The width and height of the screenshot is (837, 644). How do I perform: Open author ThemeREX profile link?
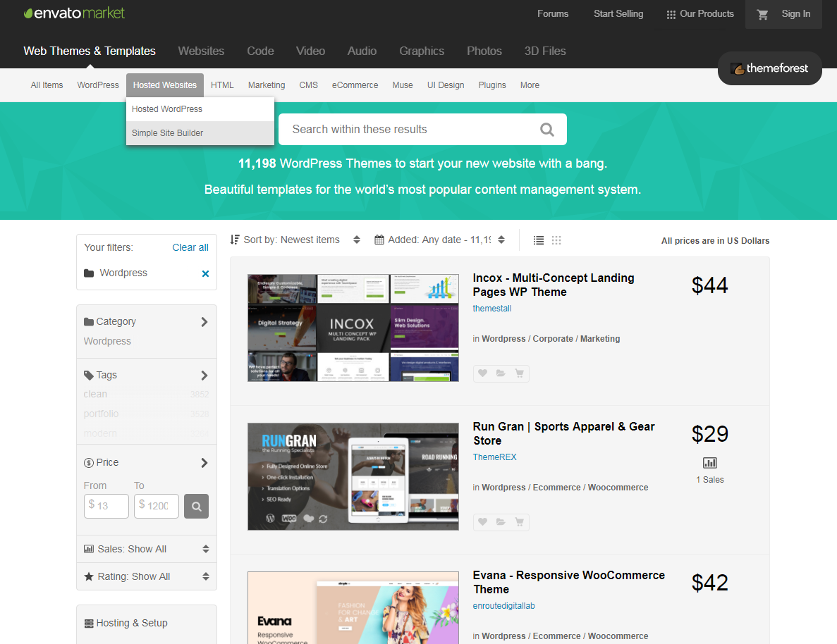tap(494, 457)
